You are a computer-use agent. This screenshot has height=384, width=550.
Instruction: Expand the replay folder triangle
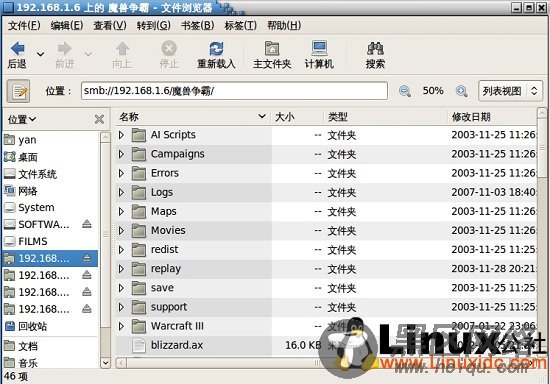[x=121, y=269]
